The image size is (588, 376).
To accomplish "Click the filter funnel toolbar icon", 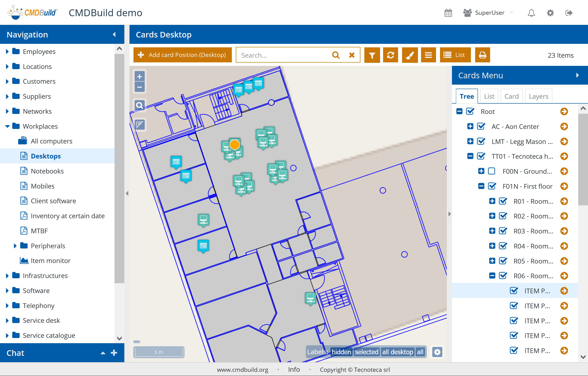I will point(372,55).
